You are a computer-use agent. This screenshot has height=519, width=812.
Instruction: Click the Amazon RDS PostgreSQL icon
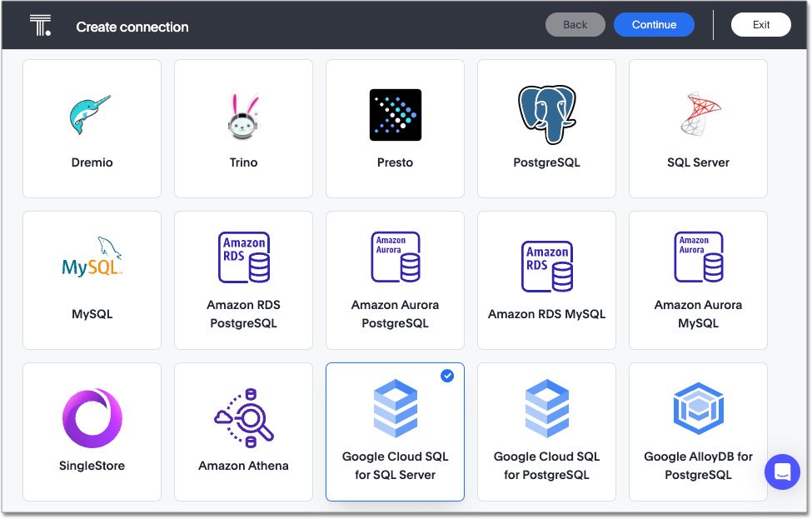(x=243, y=257)
